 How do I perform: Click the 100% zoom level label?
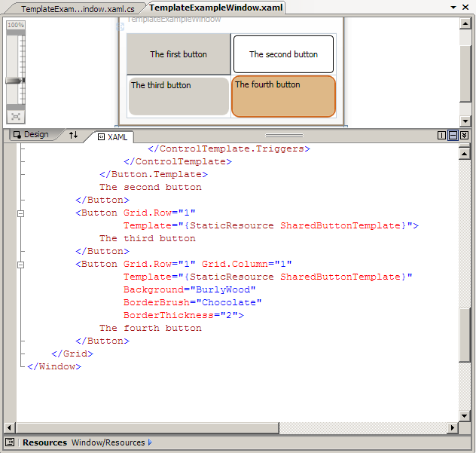coord(16,25)
